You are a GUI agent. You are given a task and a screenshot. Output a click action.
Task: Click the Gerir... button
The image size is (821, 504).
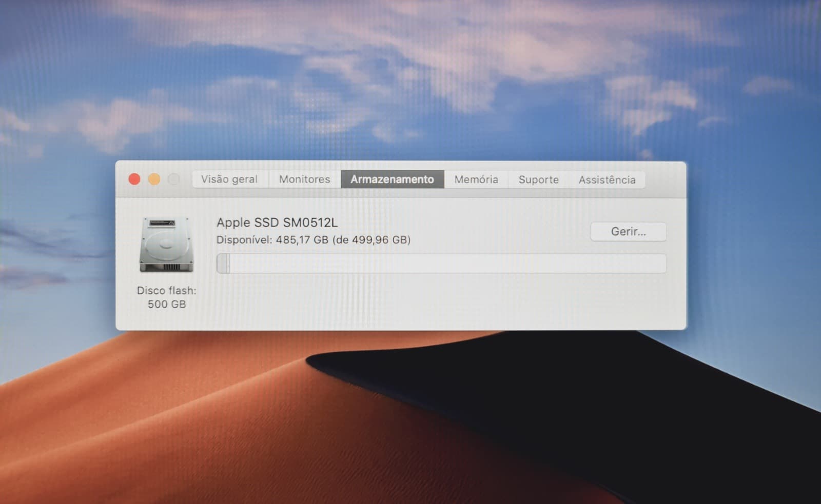tap(629, 231)
